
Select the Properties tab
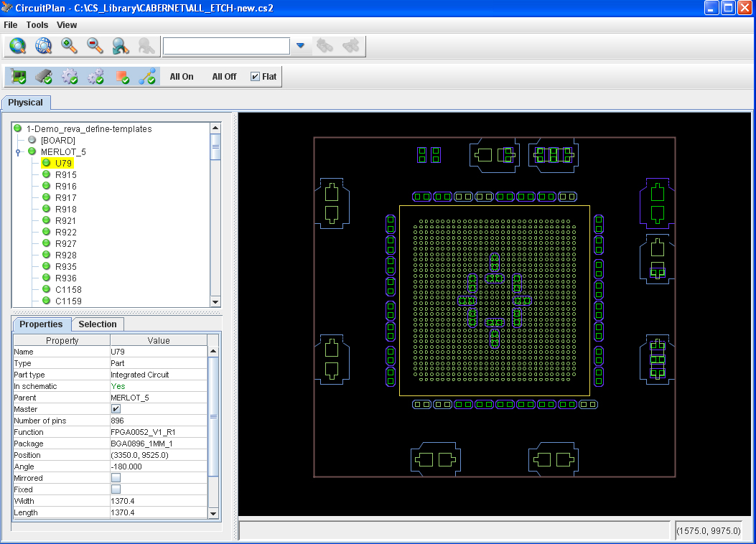(x=41, y=324)
